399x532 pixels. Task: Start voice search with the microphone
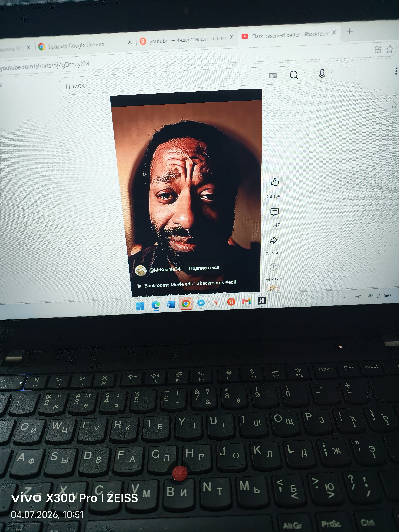click(322, 74)
